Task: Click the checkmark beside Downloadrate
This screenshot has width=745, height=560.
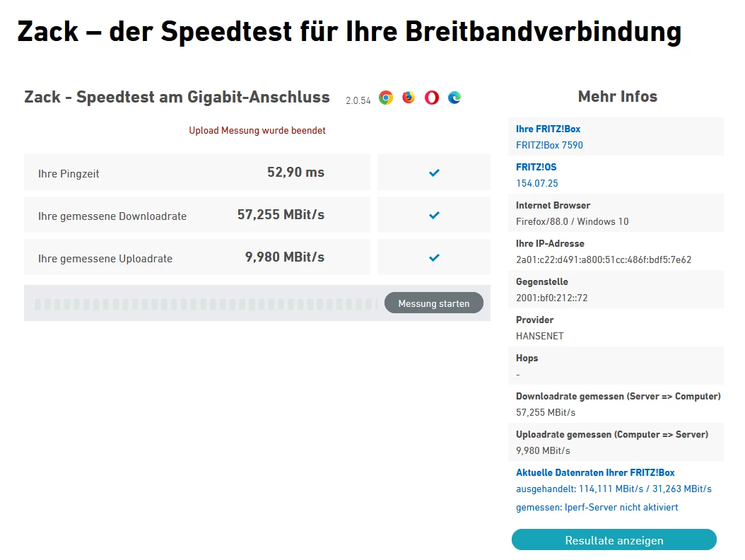Action: click(434, 215)
